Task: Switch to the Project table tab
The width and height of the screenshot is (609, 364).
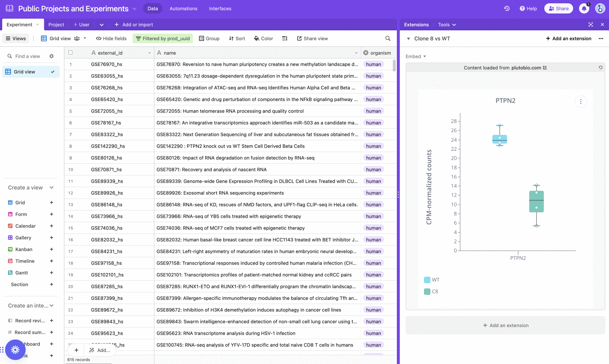Action: click(56, 24)
